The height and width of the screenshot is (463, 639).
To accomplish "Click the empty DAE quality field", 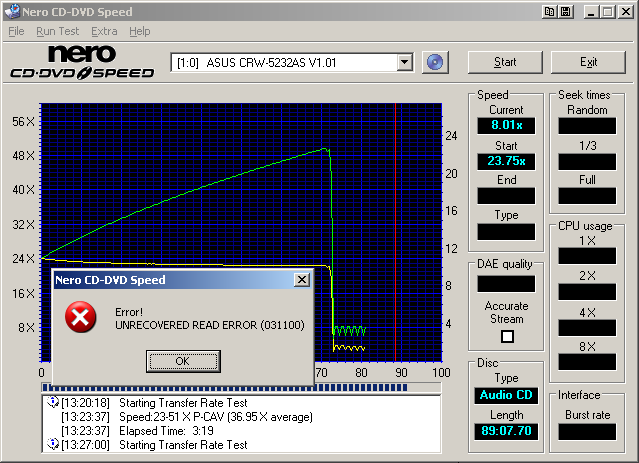I will [506, 284].
